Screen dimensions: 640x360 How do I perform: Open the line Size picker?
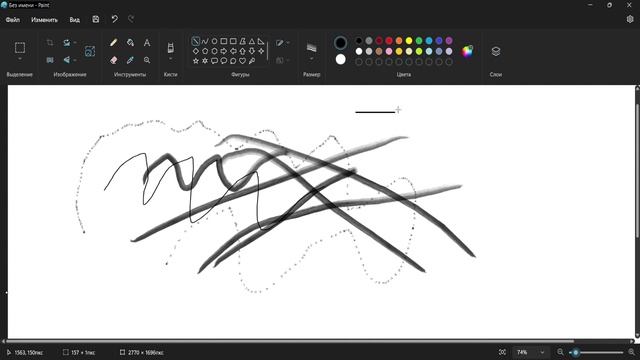coord(311,48)
